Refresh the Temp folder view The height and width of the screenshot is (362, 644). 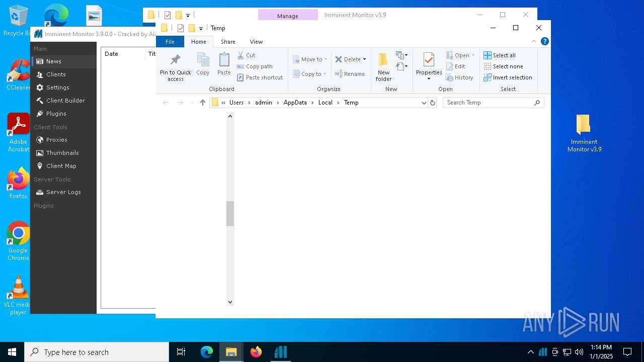[x=432, y=103]
